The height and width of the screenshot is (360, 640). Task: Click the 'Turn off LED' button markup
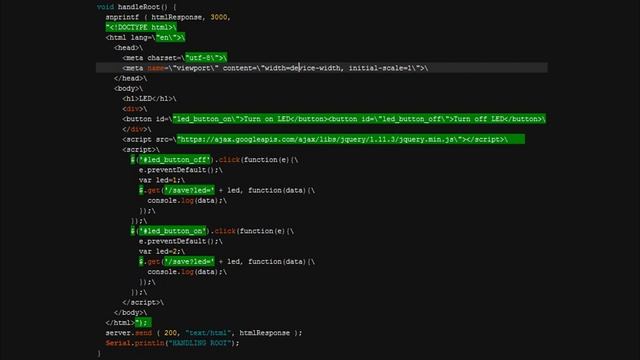coord(437,119)
